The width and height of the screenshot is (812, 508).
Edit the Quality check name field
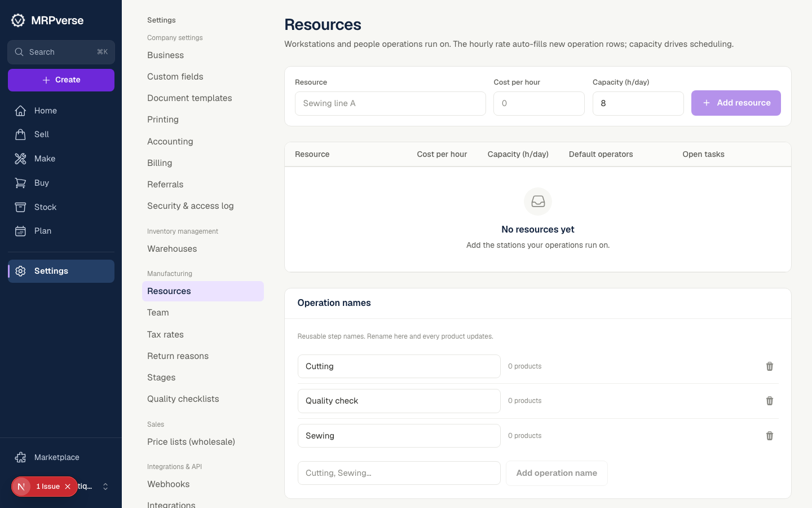399,401
